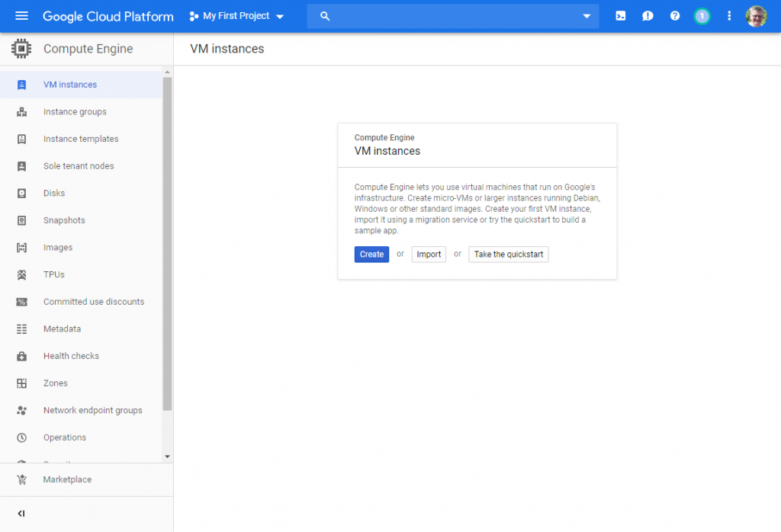Activate Cloud Shell terminal icon

point(621,16)
